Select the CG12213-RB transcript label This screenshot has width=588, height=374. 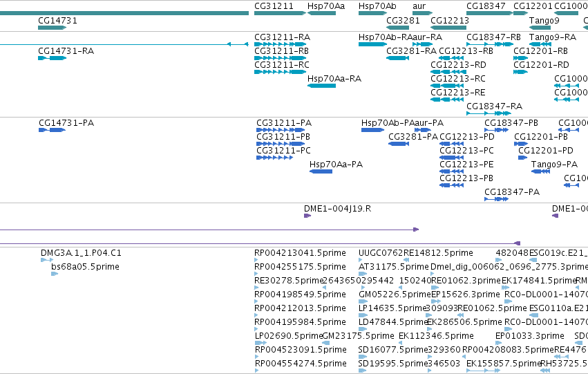click(x=466, y=51)
